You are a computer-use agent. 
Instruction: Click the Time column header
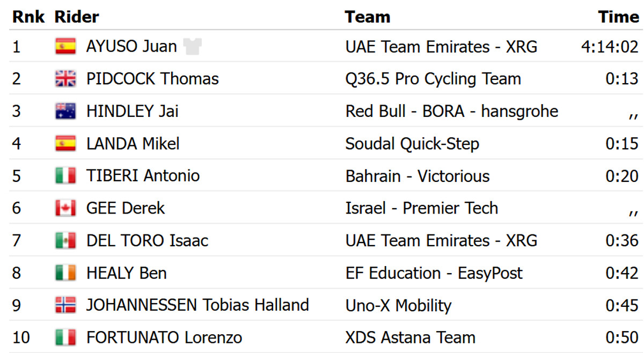click(618, 17)
